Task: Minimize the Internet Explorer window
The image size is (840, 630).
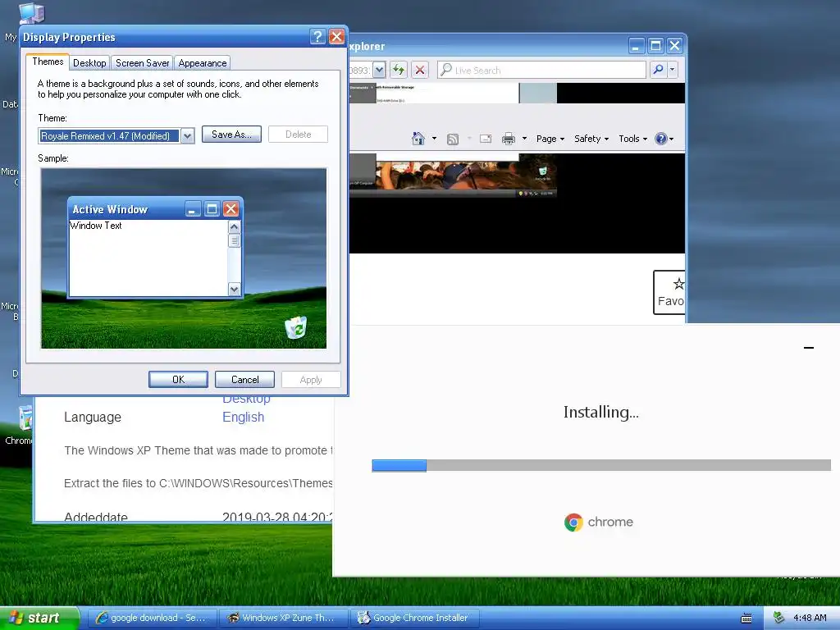Action: (636, 46)
